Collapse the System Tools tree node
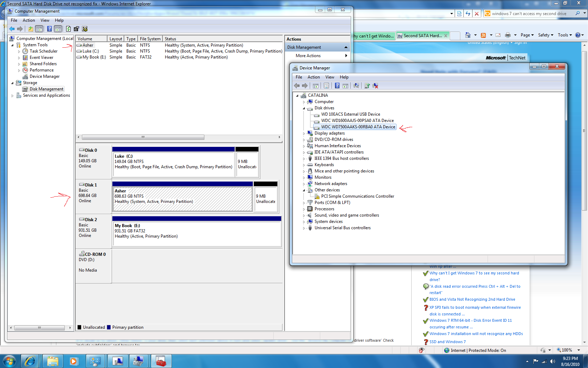This screenshot has height=368, width=588. click(x=13, y=45)
